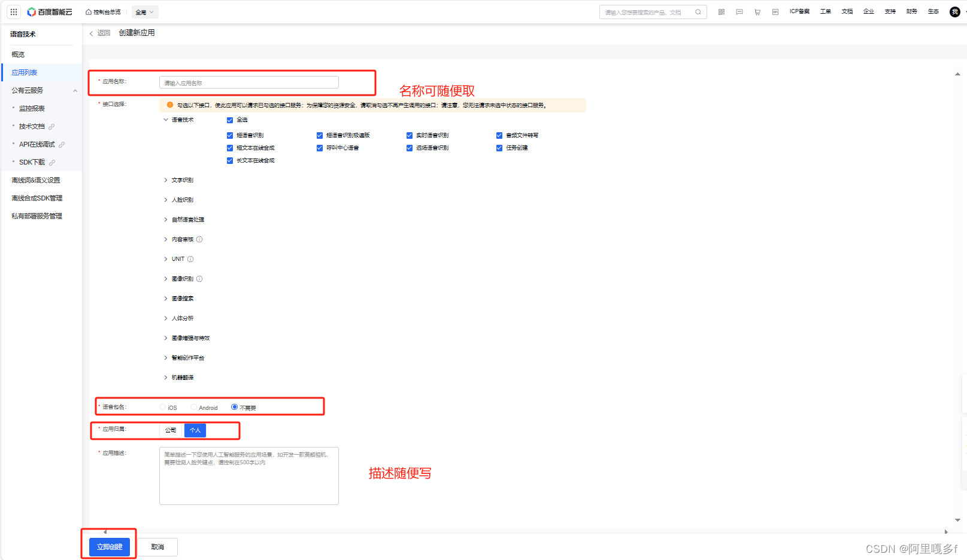Click link icon beside SDK下载
This screenshot has width=967, height=560.
52,163
